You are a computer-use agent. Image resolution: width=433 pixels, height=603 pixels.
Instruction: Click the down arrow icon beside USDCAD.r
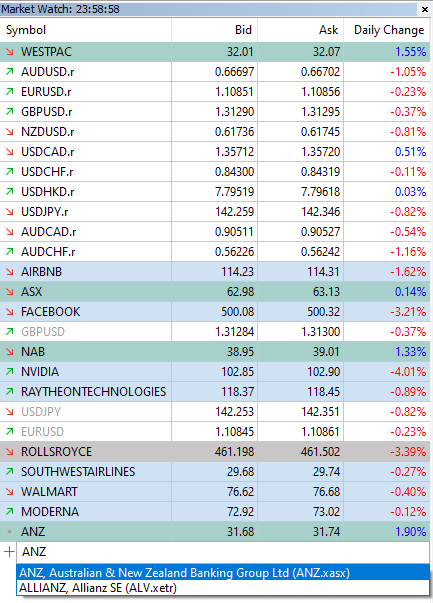click(x=10, y=152)
